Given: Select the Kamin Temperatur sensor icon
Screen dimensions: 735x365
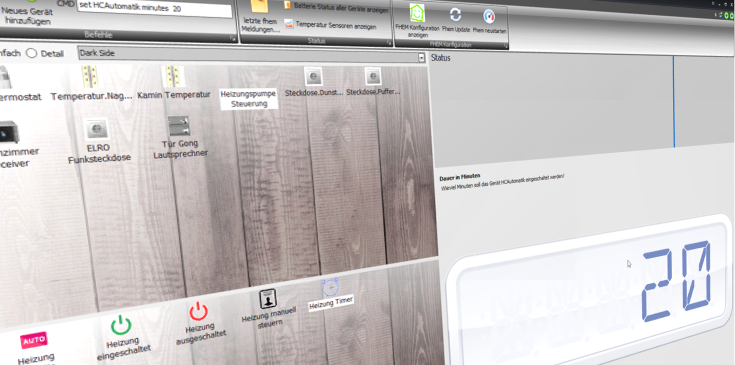Looking at the screenshot, I should [x=173, y=76].
